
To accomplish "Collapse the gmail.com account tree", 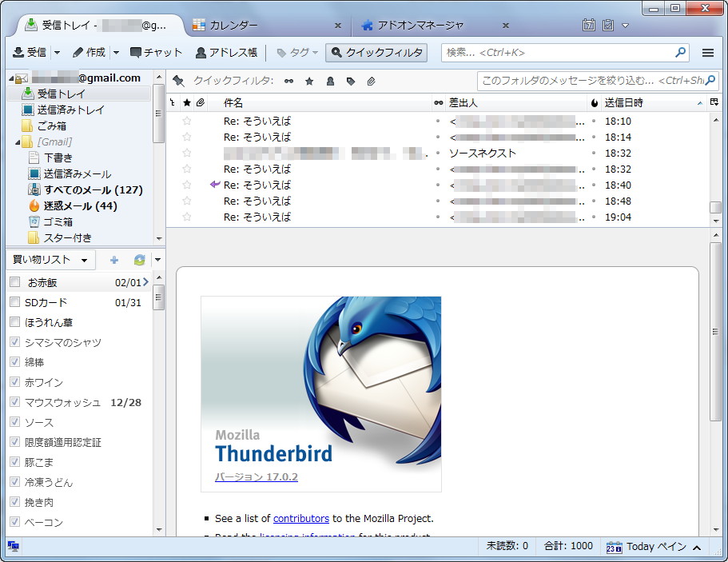I will click(11, 79).
